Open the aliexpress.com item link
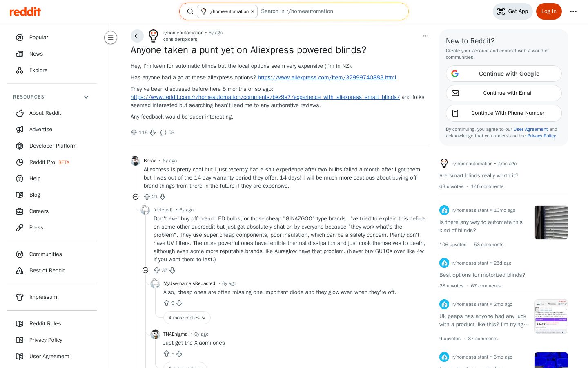 (327, 77)
